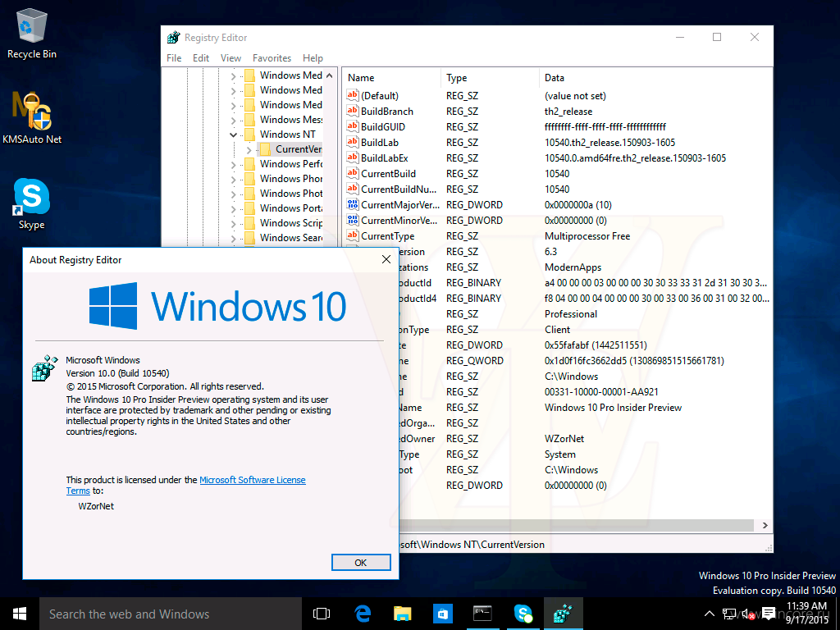Open File Explorer from the taskbar
The height and width of the screenshot is (630, 840).
click(x=402, y=614)
